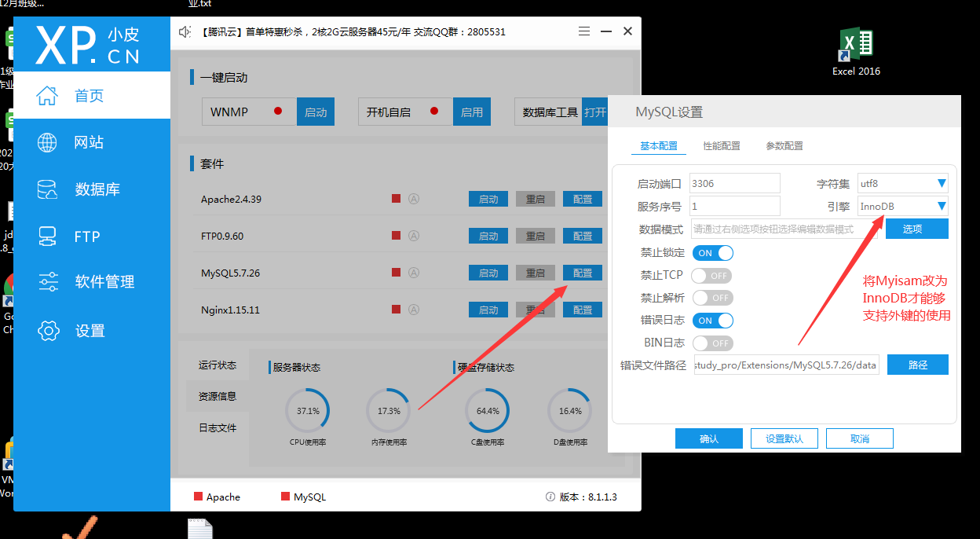Open the hamburger menu icon in title bar
Screen dimensions: 980x539
[583, 31]
